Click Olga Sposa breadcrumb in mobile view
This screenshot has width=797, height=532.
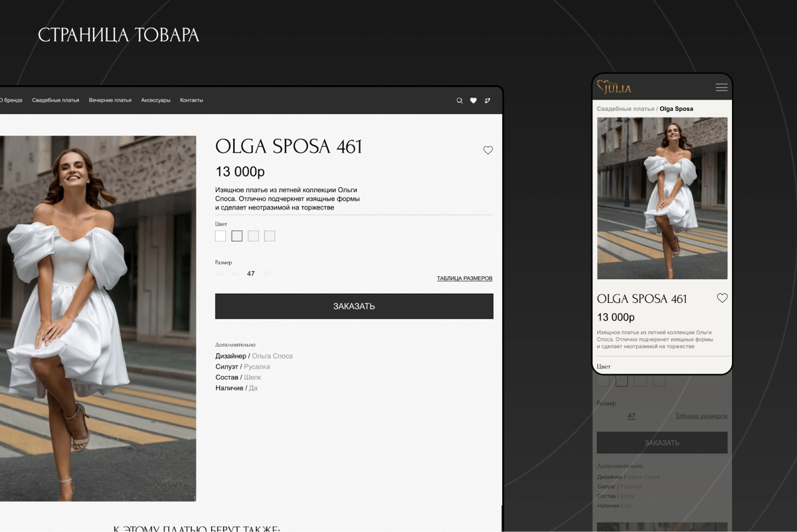[676, 109]
